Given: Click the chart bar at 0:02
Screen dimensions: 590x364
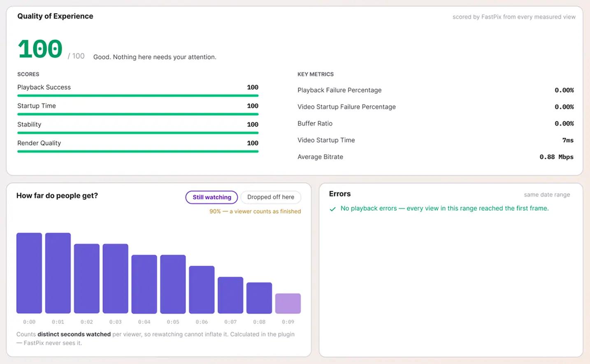Looking at the screenshot, I should click(x=87, y=278).
